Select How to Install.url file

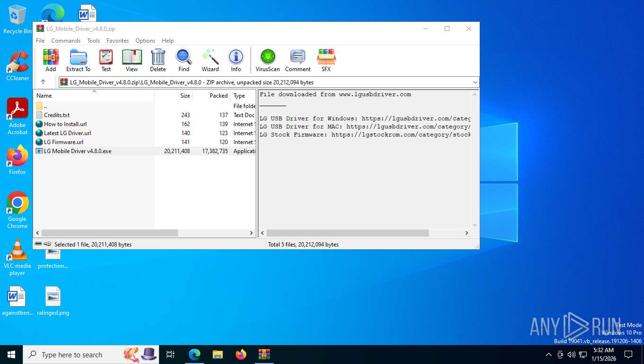[144, 124]
